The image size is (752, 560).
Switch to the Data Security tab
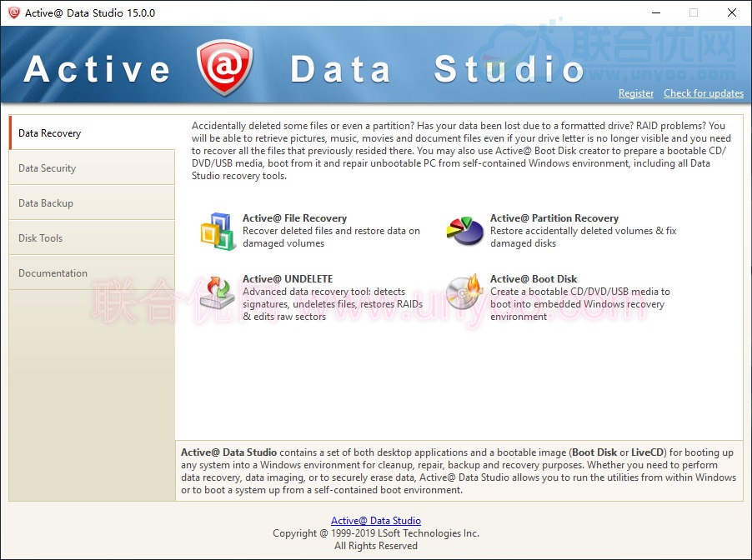[92, 167]
